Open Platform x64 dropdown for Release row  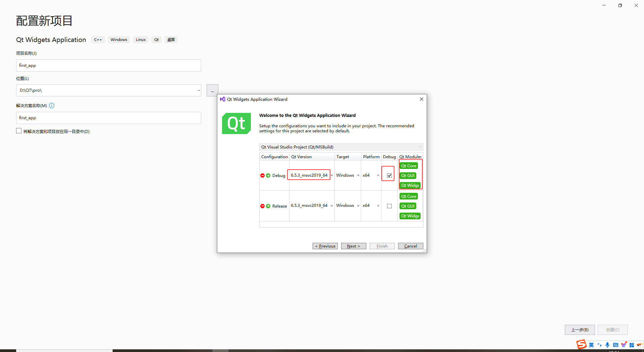tap(378, 206)
